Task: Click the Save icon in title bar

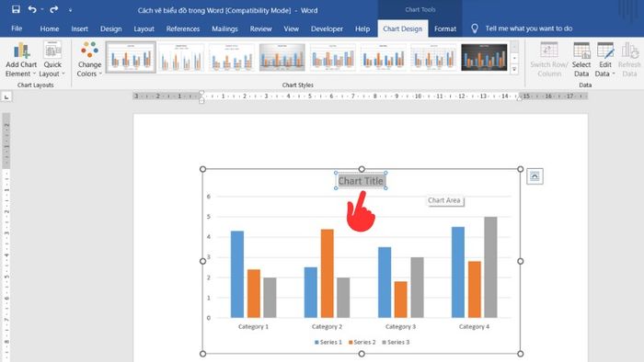Action: [x=16, y=9]
